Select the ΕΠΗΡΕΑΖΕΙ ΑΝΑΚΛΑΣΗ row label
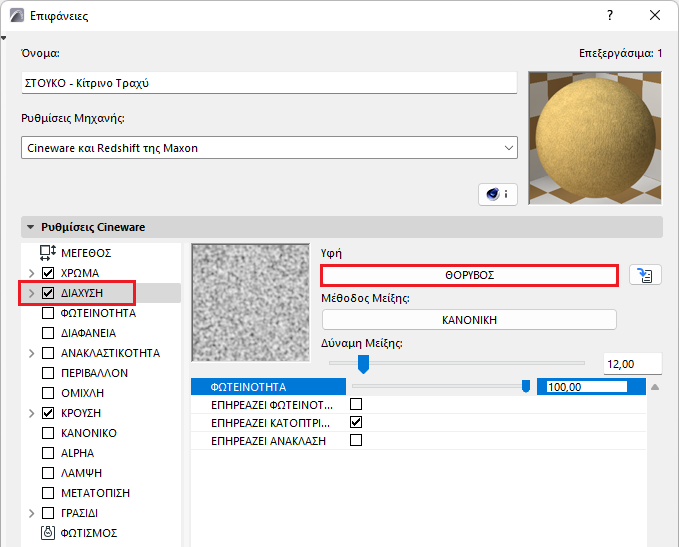Image resolution: width=679 pixels, height=547 pixels. click(x=268, y=441)
